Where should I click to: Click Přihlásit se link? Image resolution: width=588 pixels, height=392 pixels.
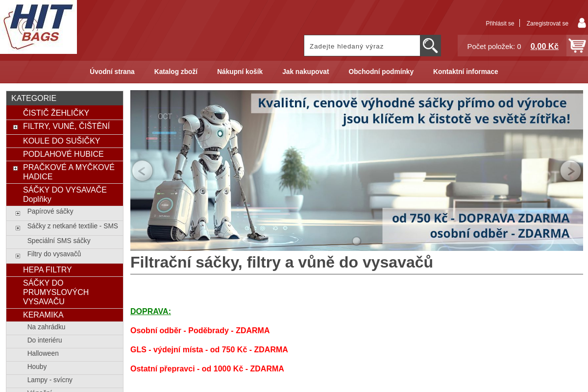(500, 24)
